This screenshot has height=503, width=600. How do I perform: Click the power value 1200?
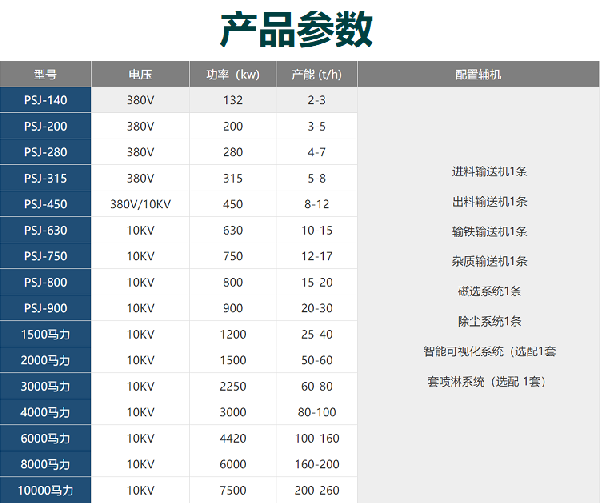click(x=233, y=334)
